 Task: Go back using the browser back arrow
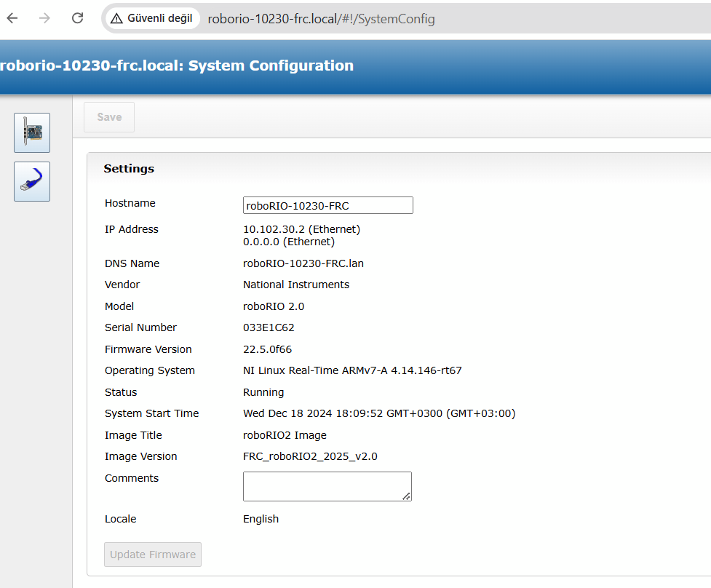[x=12, y=18]
